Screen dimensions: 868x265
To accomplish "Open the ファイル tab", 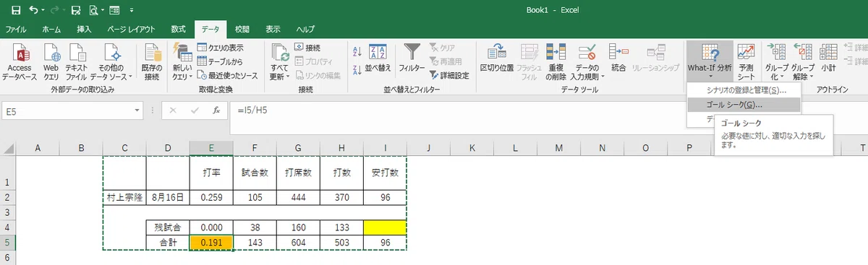I will 16,30.
